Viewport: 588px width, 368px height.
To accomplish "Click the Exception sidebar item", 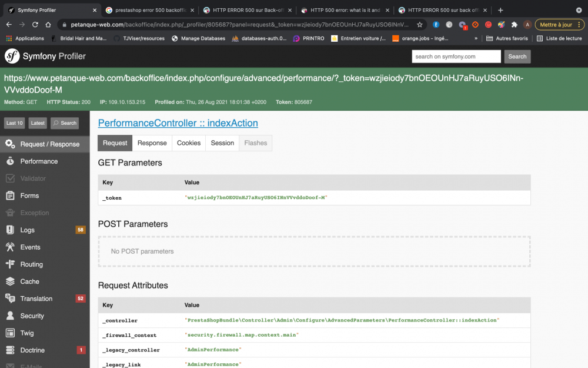I will point(45,213).
